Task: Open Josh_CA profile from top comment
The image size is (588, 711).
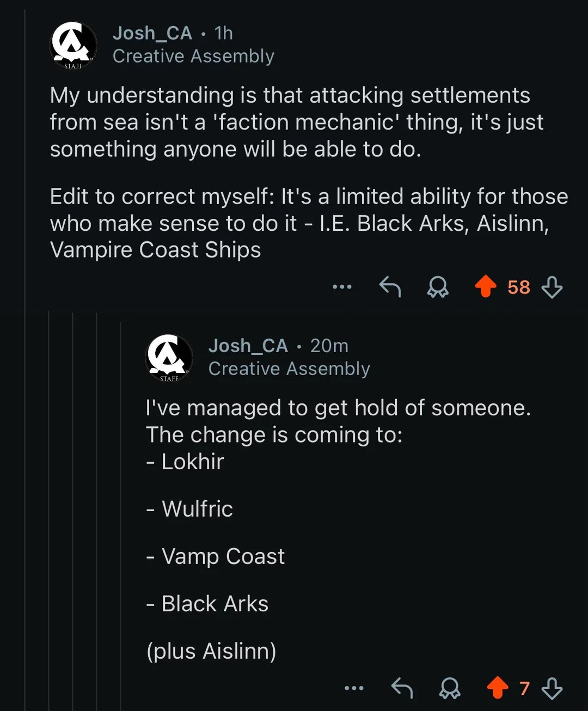Action: (152, 33)
